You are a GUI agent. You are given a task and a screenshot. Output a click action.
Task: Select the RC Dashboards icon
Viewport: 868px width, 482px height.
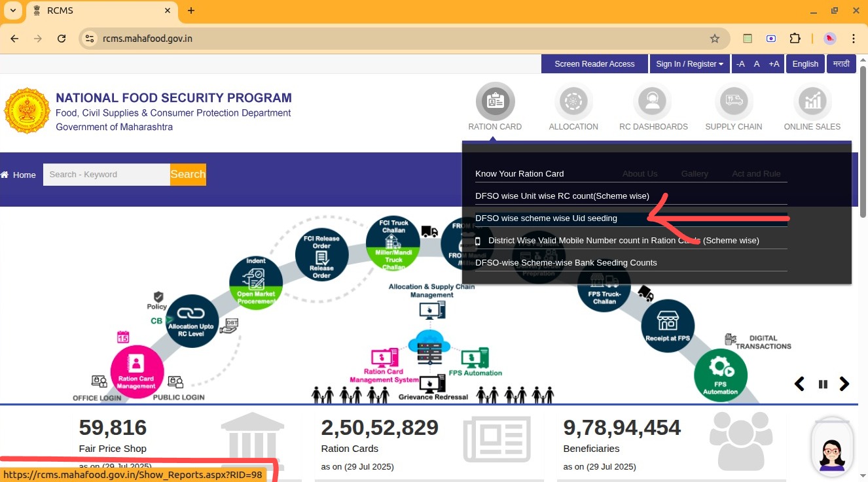[x=652, y=101]
